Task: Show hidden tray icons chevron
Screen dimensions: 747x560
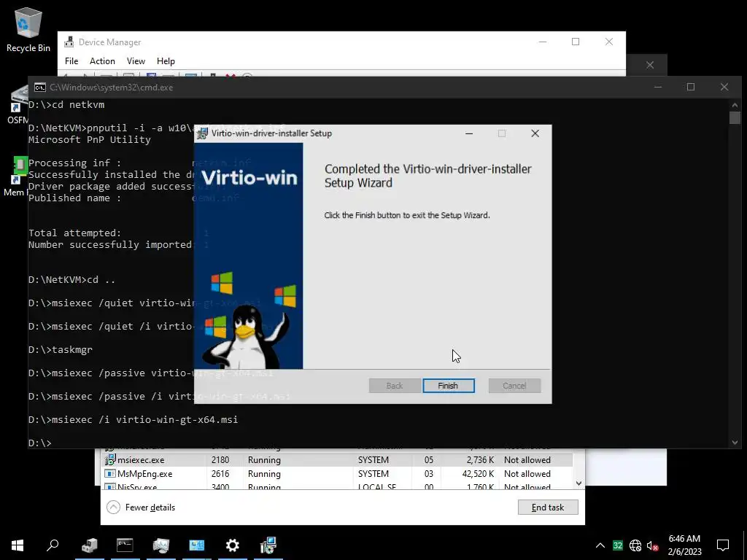Action: point(600,545)
